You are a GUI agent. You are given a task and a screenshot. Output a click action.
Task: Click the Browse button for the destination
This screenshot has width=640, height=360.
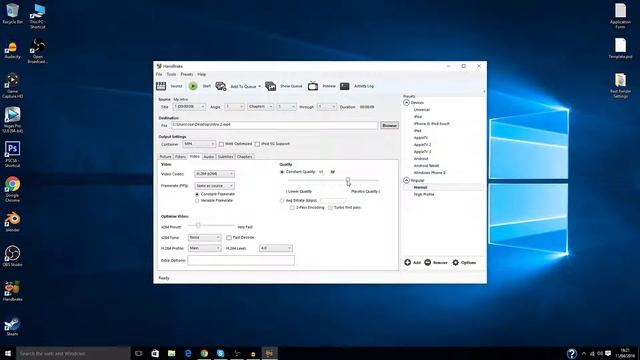[389, 125]
